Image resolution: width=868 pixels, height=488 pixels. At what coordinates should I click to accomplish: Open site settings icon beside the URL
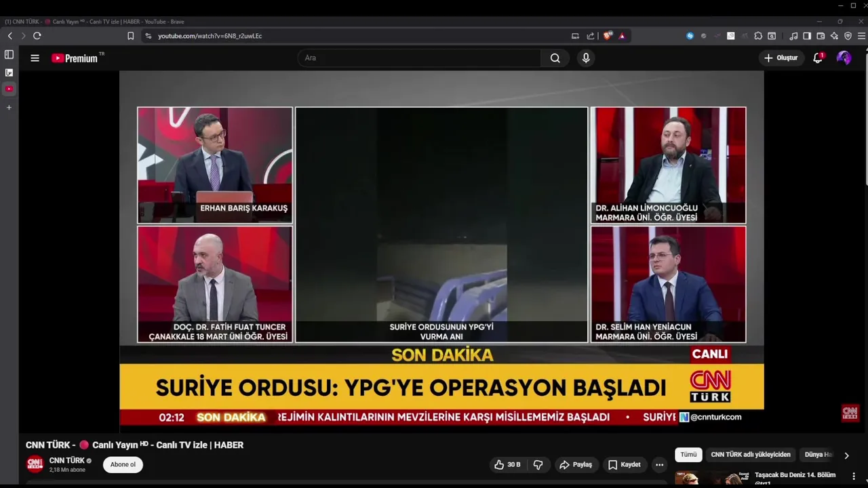149,36
